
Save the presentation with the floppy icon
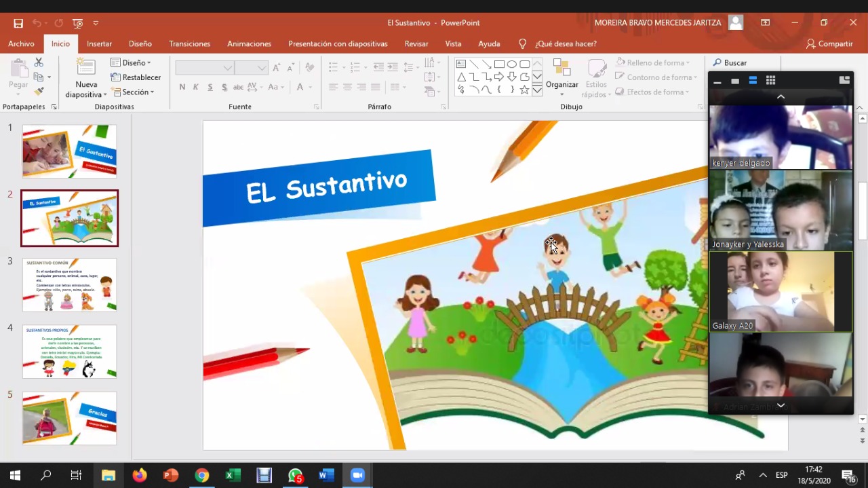(18, 23)
